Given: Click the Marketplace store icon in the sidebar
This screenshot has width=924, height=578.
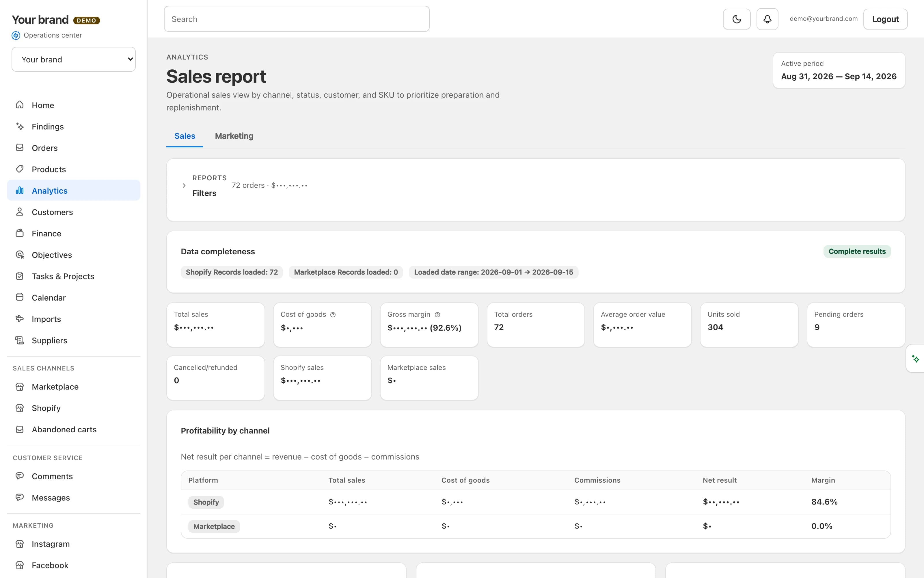Looking at the screenshot, I should (x=19, y=386).
